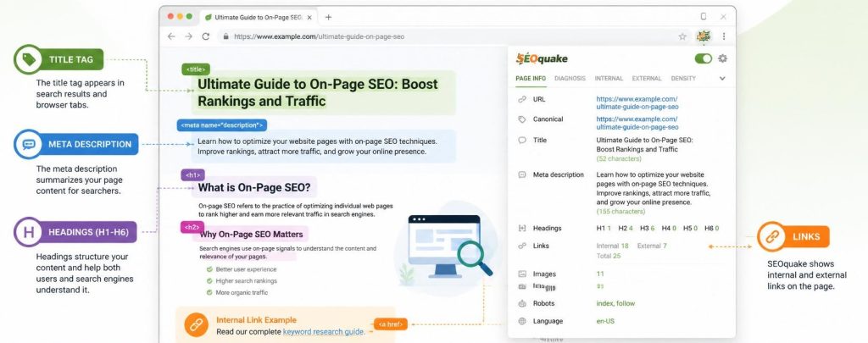The height and width of the screenshot is (343, 868).
Task: Click the "External 7" links count
Action: (x=652, y=246)
